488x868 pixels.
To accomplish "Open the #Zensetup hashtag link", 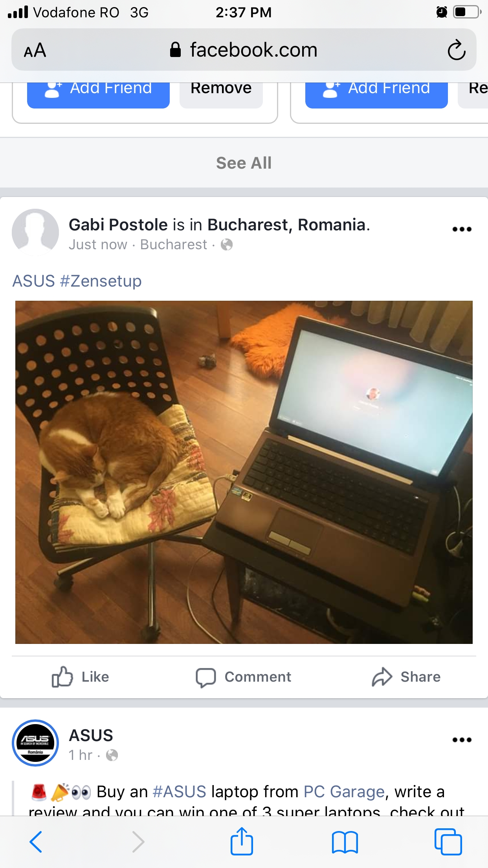I will pos(101,281).
